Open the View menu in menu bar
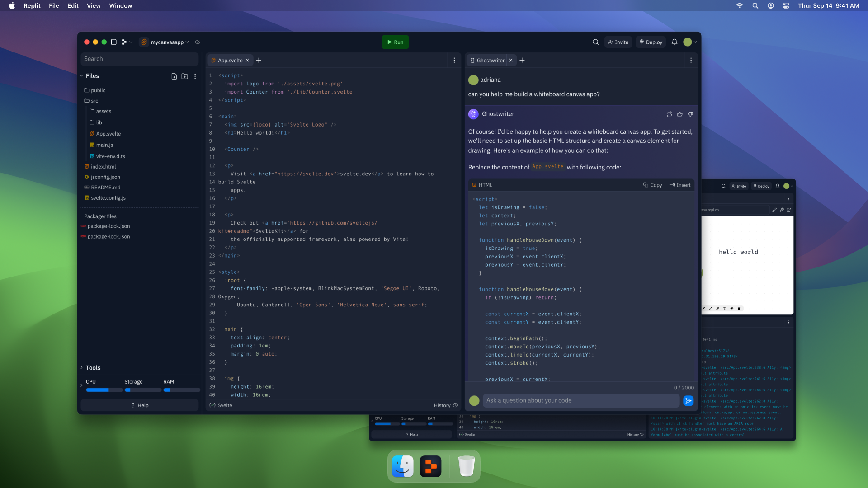The height and width of the screenshot is (488, 868). 94,5
